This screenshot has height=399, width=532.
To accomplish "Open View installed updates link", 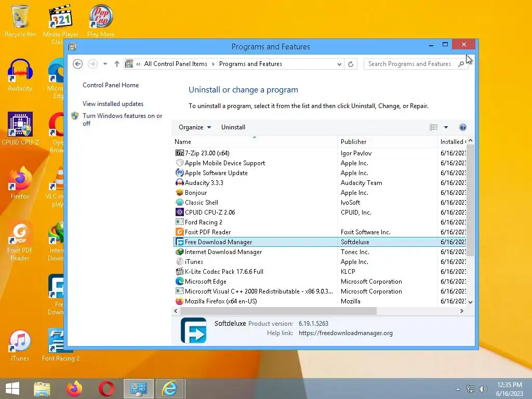I will 113,104.
